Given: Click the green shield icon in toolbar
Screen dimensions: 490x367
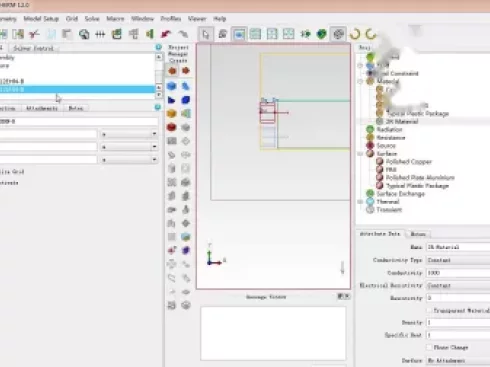Looking at the screenshot, I should 321,34.
